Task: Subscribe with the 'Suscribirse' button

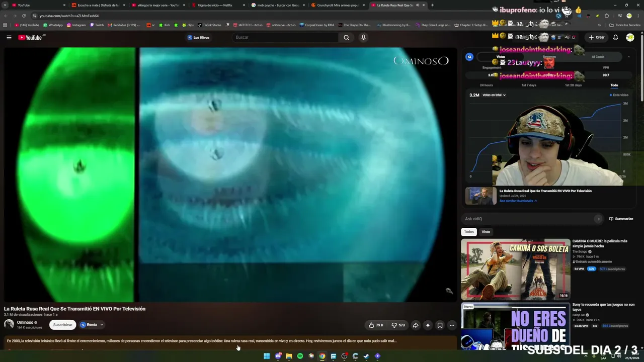Action: point(63,325)
